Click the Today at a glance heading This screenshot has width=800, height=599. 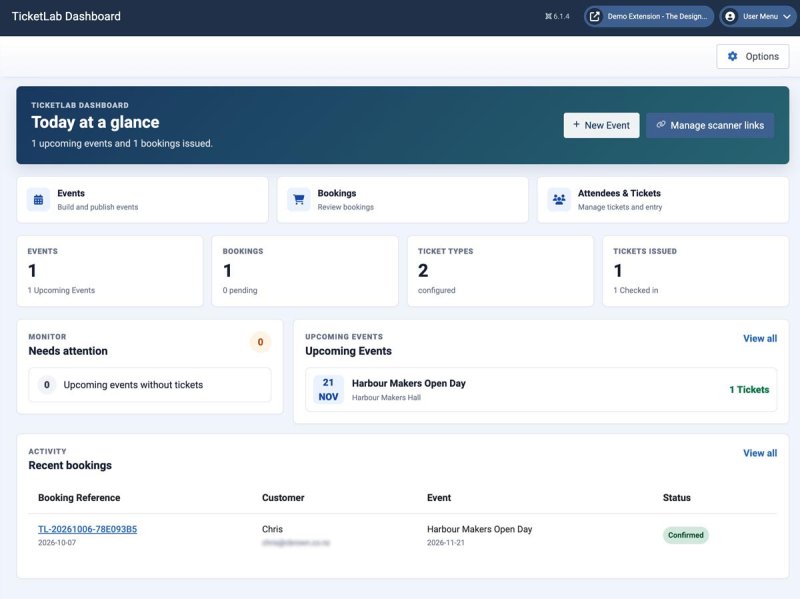95,122
